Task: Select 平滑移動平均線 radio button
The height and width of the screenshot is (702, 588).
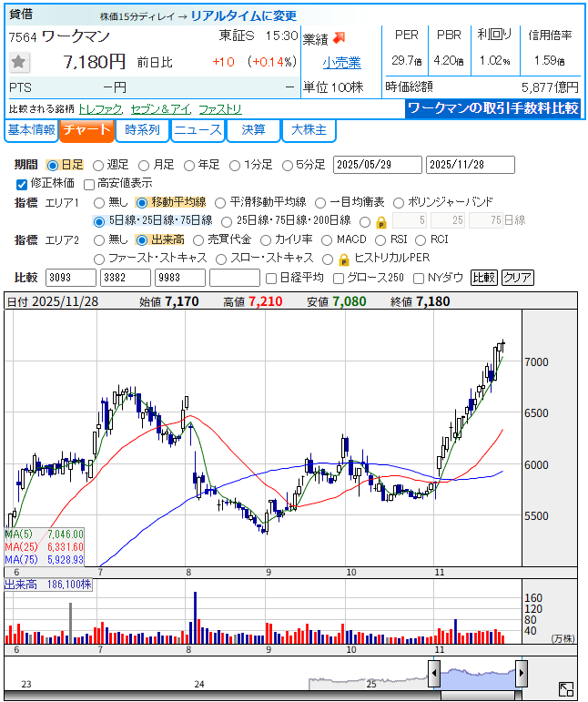Action: 220,203
